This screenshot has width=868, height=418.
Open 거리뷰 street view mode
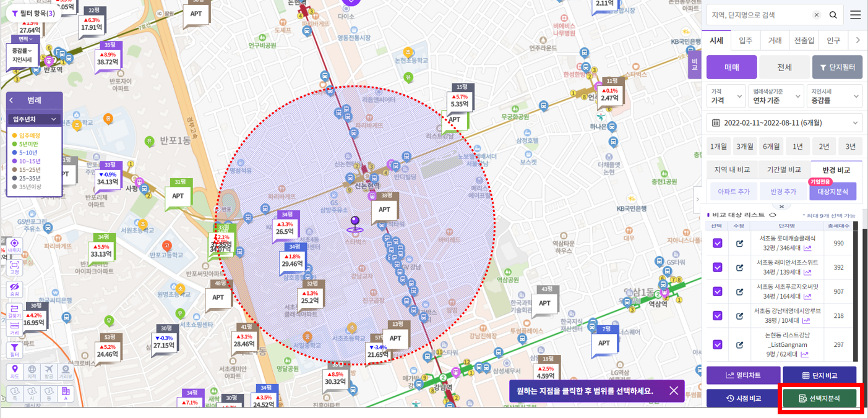[65, 372]
